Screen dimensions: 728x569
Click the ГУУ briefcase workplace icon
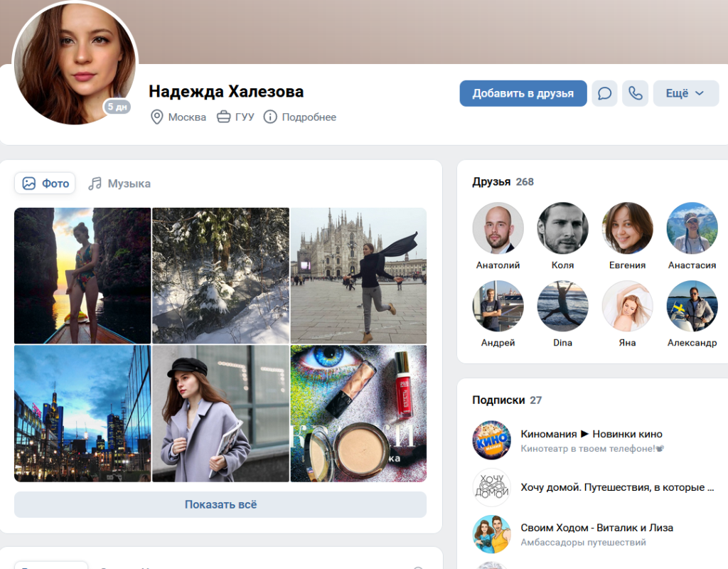pyautogui.click(x=224, y=117)
